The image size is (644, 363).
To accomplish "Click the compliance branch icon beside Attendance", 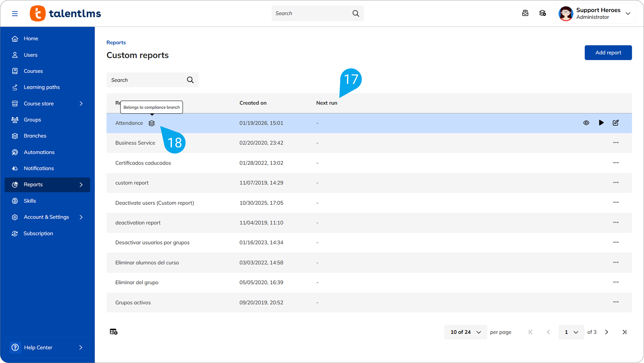I will pos(152,123).
